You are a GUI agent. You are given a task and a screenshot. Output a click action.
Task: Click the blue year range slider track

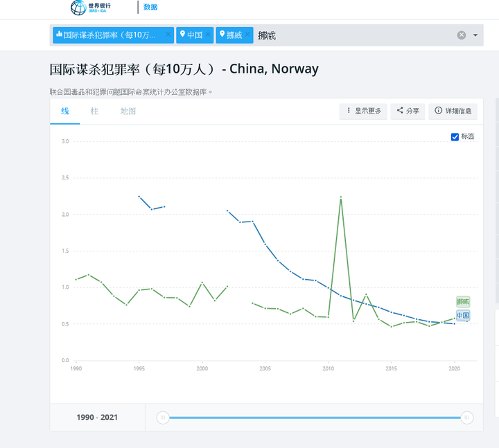315,418
